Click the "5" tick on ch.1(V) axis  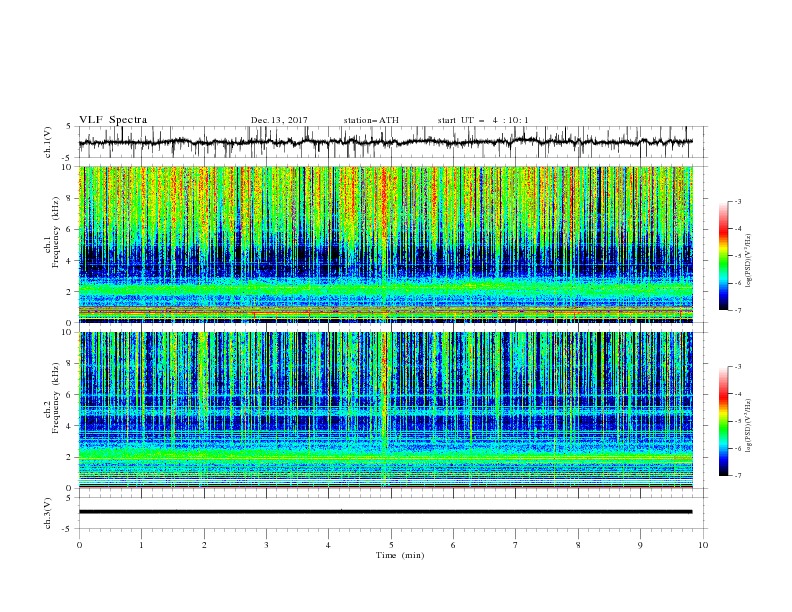coord(69,126)
